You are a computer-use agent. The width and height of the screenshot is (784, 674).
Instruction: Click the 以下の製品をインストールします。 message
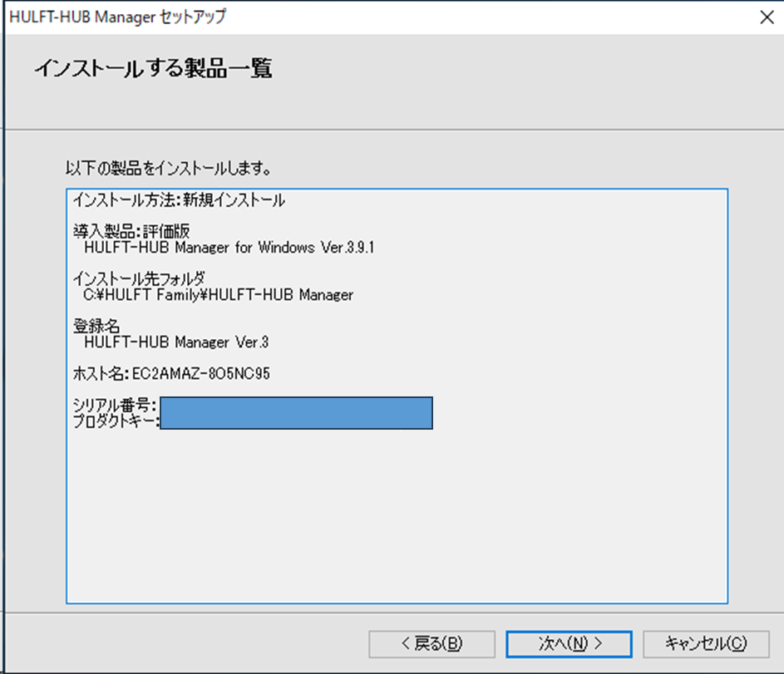coord(169,169)
